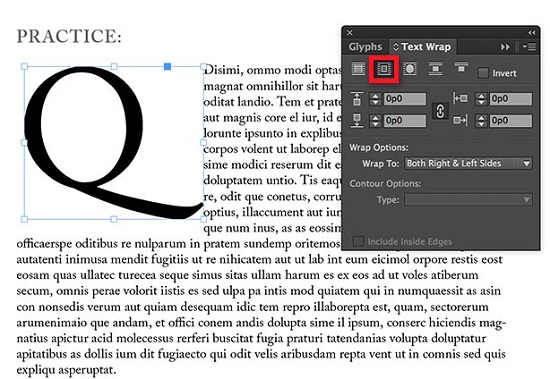Click the Right Offset icon
The width and height of the screenshot is (550, 379).
tap(460, 121)
